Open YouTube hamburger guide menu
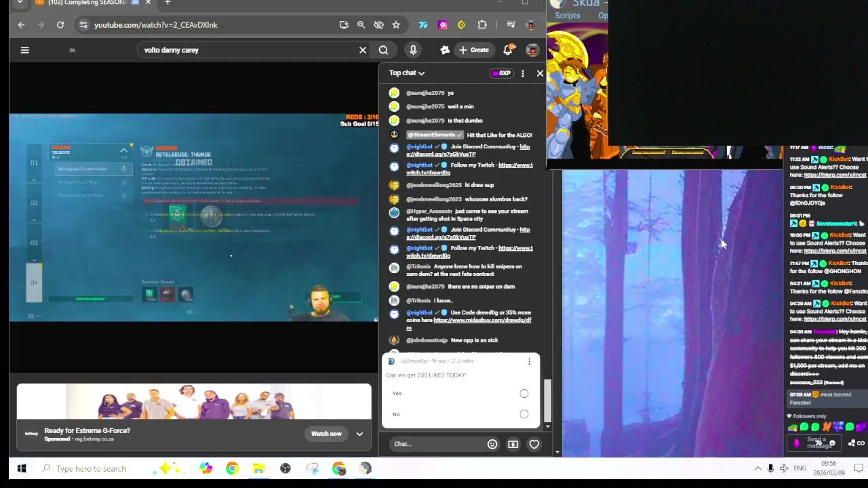The height and width of the screenshot is (488, 868). tap(24, 49)
